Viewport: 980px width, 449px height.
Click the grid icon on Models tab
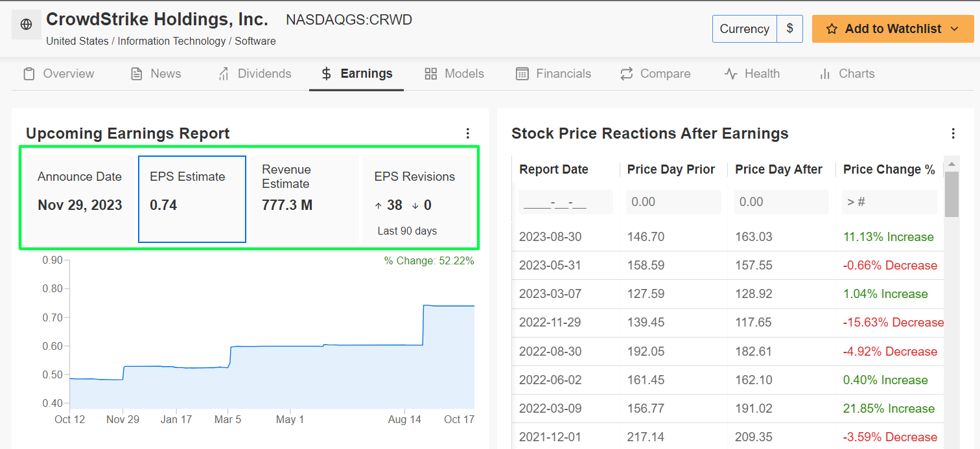430,74
